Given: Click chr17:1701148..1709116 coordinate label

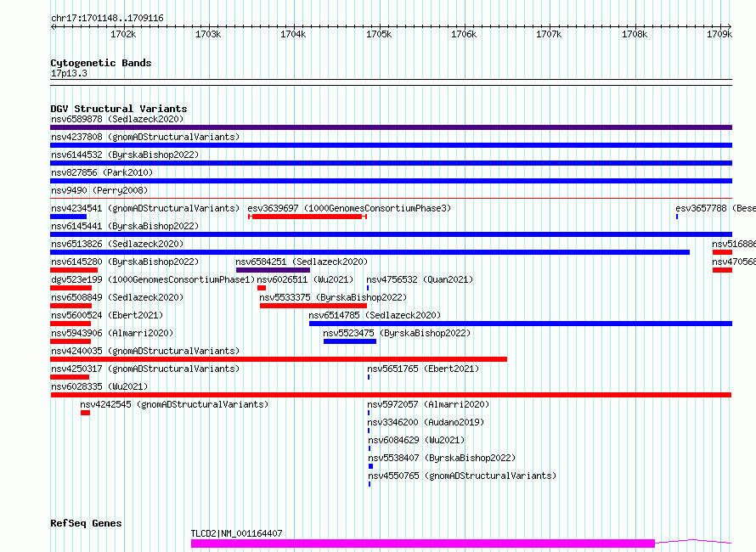Looking at the screenshot, I should [x=107, y=19].
